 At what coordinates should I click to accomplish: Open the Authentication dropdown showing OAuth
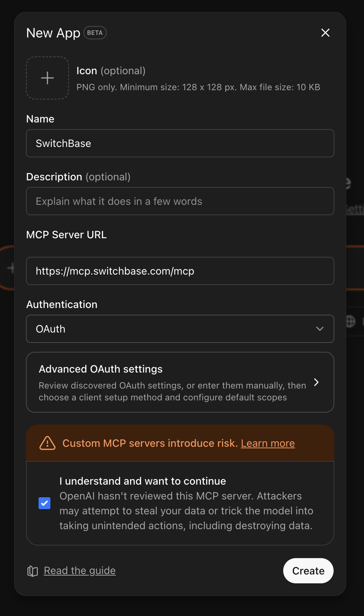coord(180,329)
